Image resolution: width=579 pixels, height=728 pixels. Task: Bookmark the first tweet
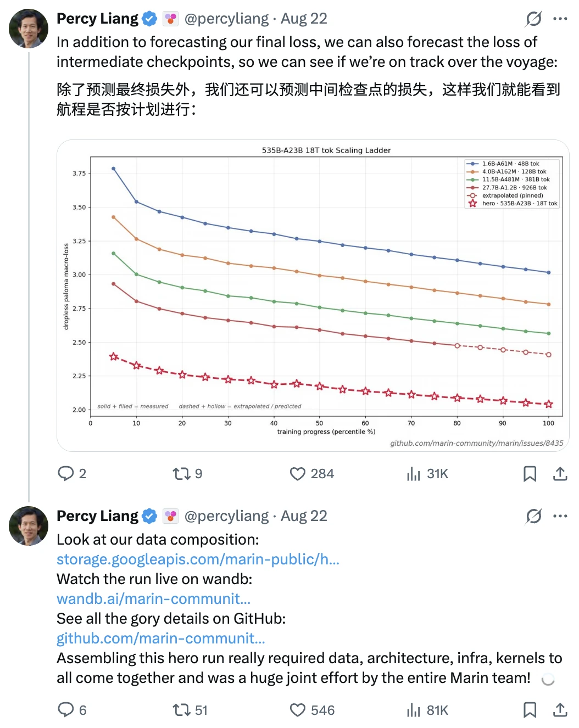(530, 473)
